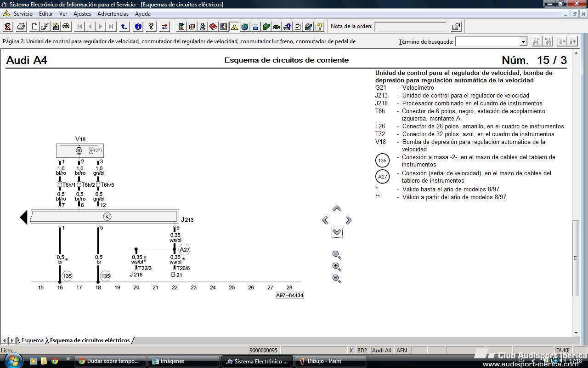Open the red book manual icon
588x368 pixels.
[x=213, y=27]
